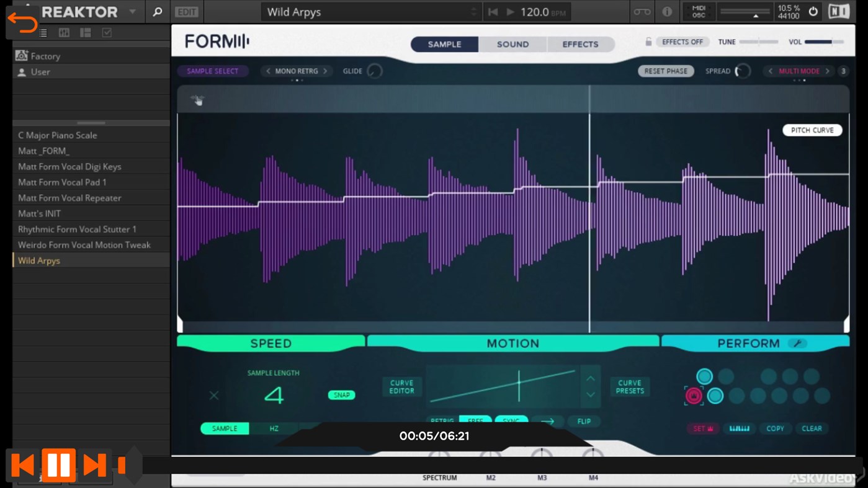
Task: Click right arrow of MONO RETRG
Action: point(325,71)
